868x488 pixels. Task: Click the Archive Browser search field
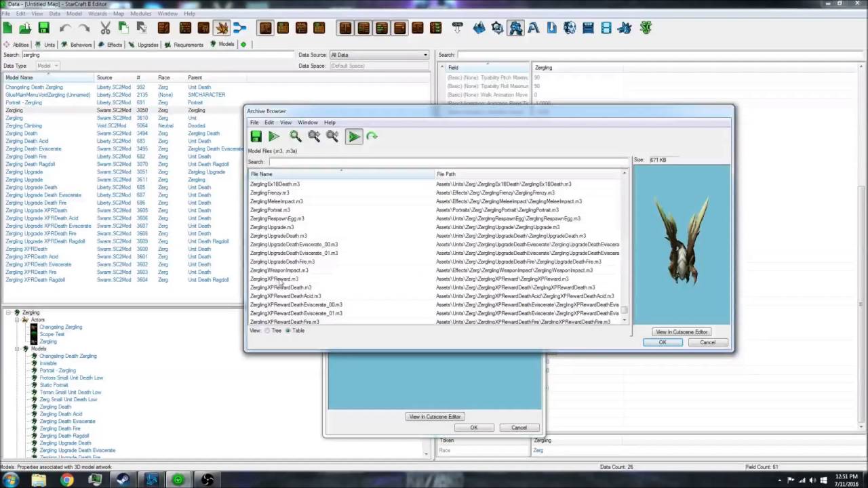(449, 162)
